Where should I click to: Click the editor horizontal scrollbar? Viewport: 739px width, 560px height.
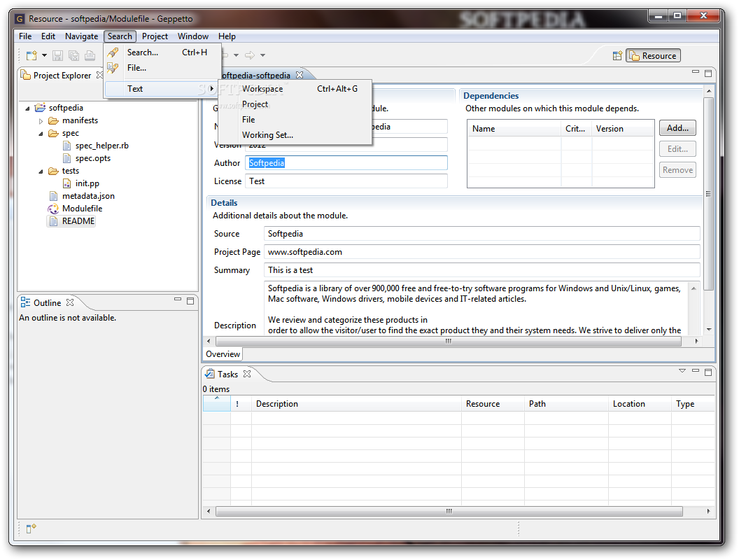[448, 341]
